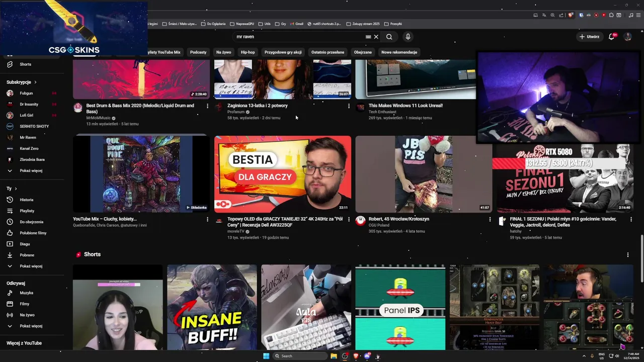The width and height of the screenshot is (644, 362).
Task: Open the Zakupy stream 2025 bookmark folder
Action: pyautogui.click(x=363, y=24)
